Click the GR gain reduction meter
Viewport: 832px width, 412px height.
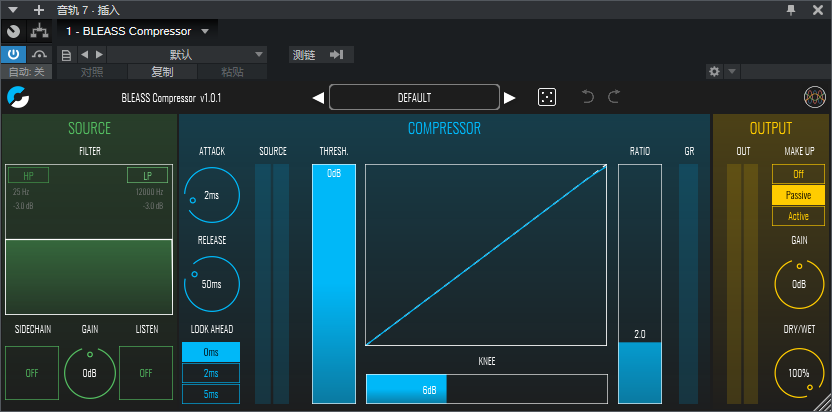point(689,284)
